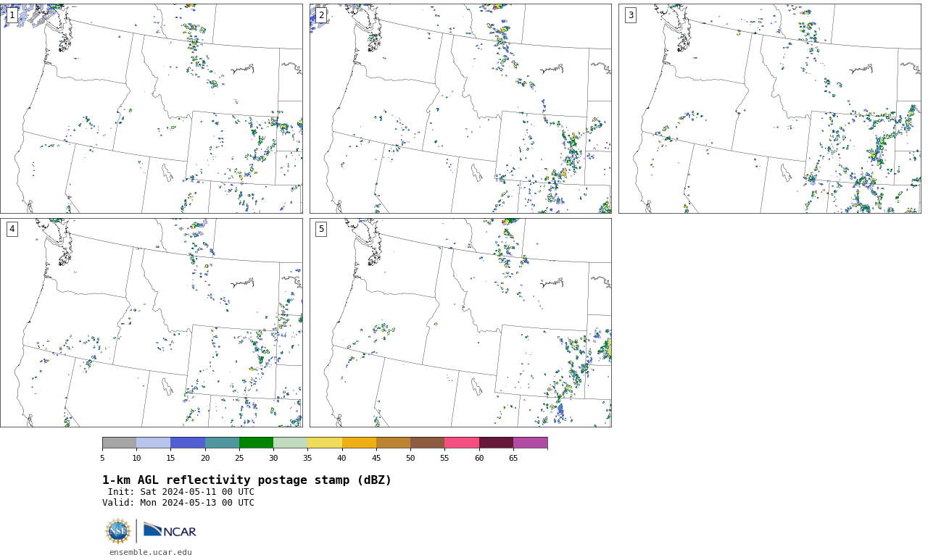Select the light lavender 10-15 dBZ swatch
This screenshot has width=928, height=560.
pyautogui.click(x=154, y=443)
